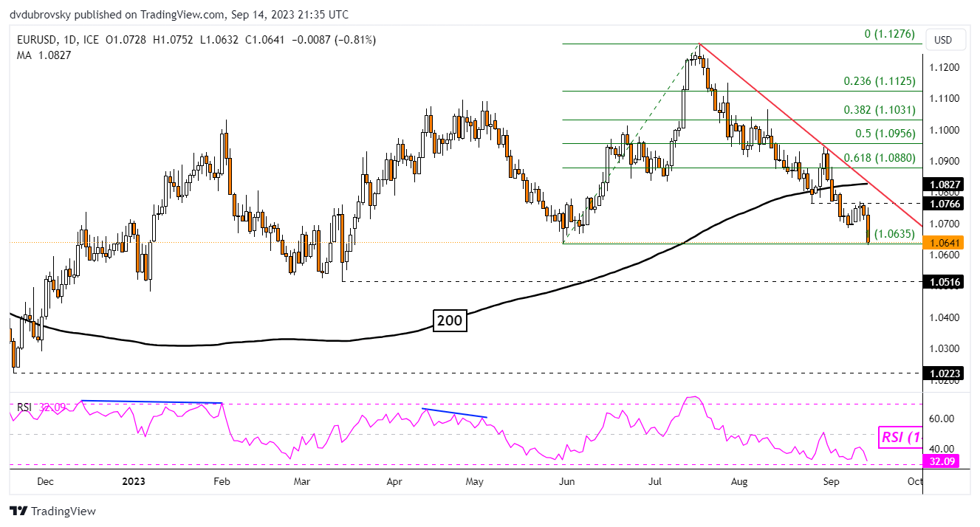Click the 60.00 RSI axis label

pyautogui.click(x=941, y=418)
